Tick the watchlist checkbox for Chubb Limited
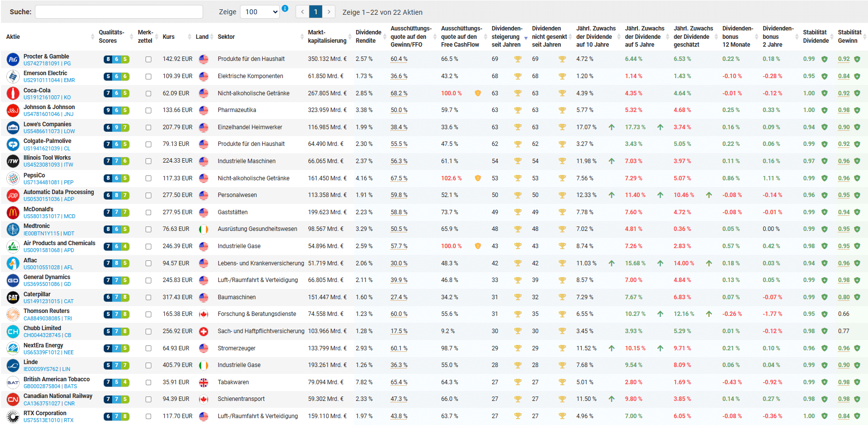The width and height of the screenshot is (868, 425). click(x=149, y=332)
